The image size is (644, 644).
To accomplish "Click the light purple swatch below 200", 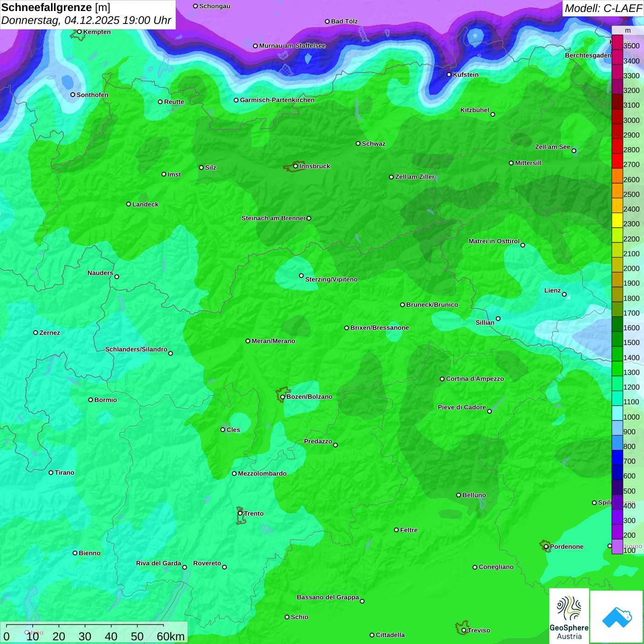I will [x=617, y=546].
